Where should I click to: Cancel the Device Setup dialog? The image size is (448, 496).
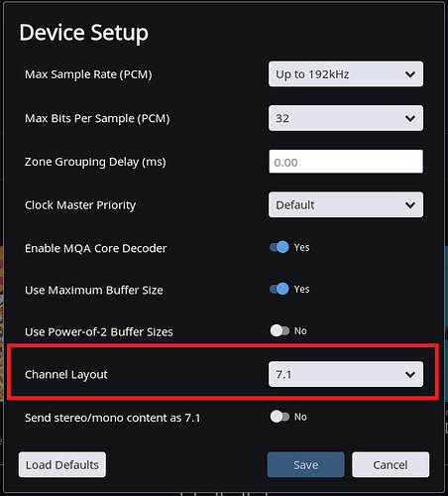391,464
